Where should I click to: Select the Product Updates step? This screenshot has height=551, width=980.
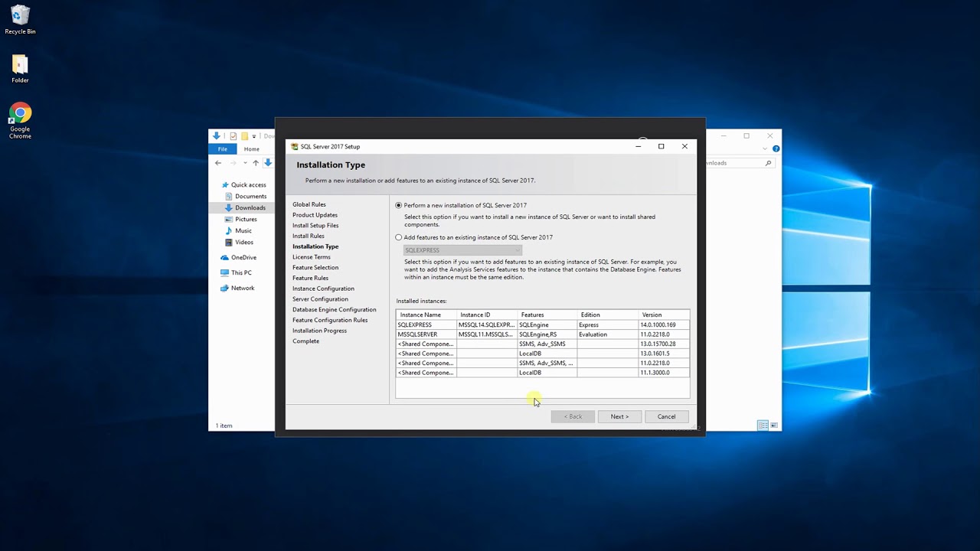pos(315,215)
